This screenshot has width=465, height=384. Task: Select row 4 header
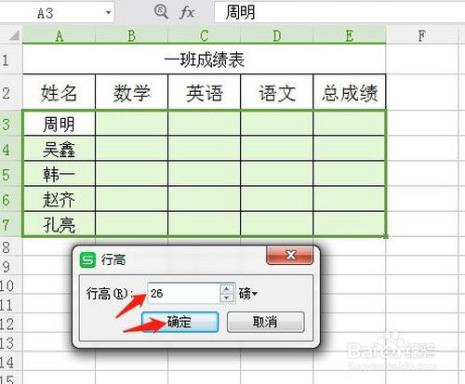[11, 148]
